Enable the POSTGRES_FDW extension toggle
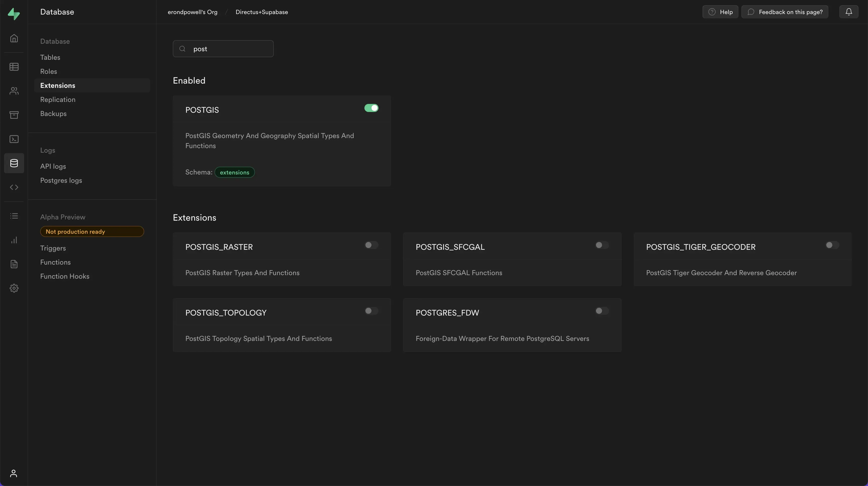Screen dimensions: 868x486 [x=602, y=311]
